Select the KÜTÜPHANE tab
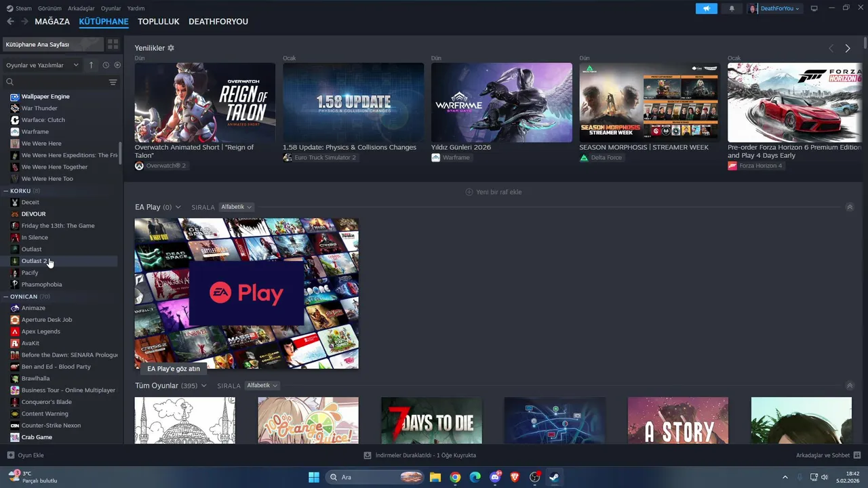Viewport: 868px width, 488px height. tap(104, 22)
